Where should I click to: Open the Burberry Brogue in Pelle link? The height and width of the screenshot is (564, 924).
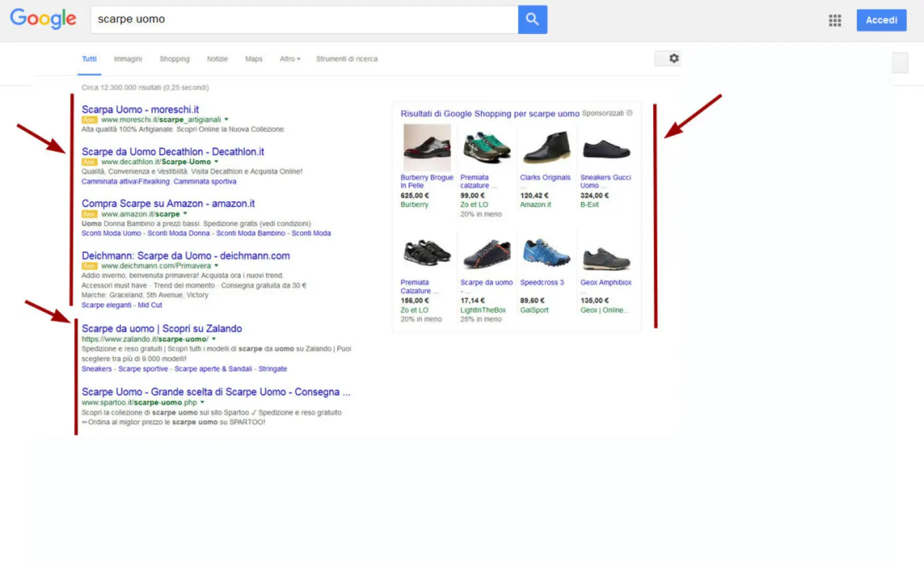tap(427, 181)
